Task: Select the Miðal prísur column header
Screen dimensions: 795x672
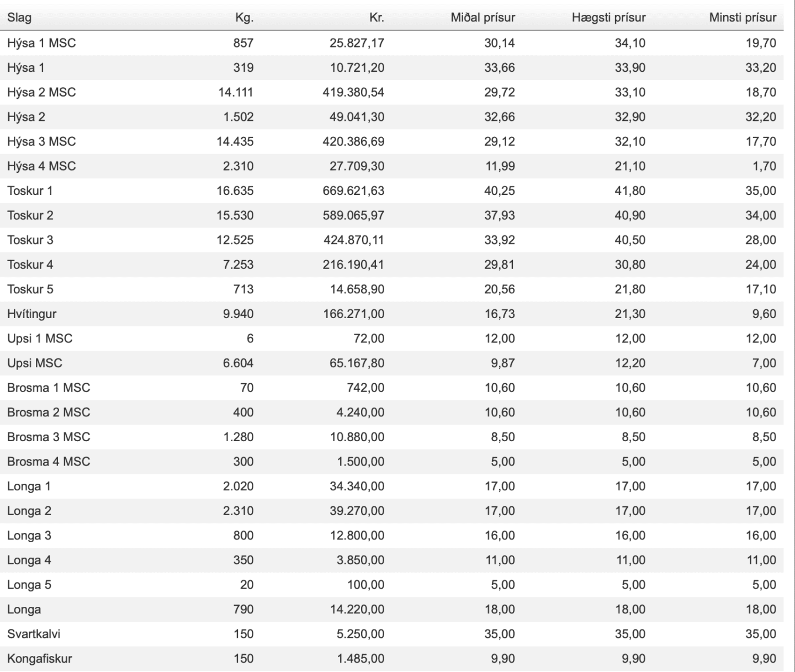Action: 483,18
